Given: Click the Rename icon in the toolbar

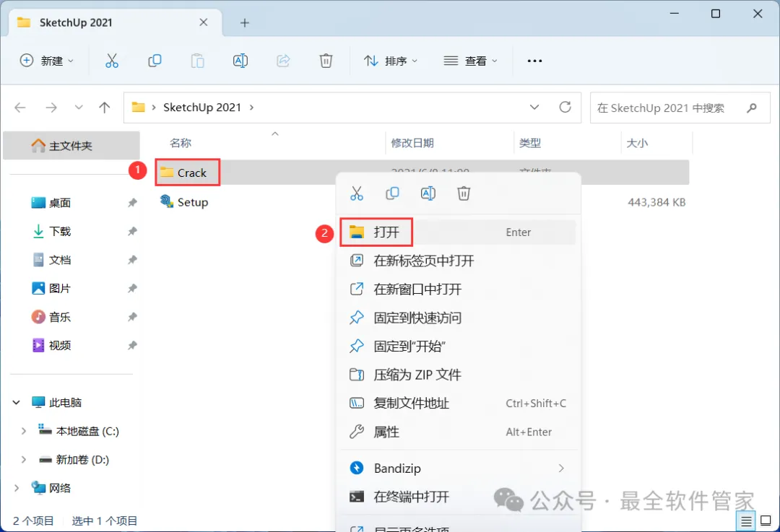Looking at the screenshot, I should click(240, 61).
